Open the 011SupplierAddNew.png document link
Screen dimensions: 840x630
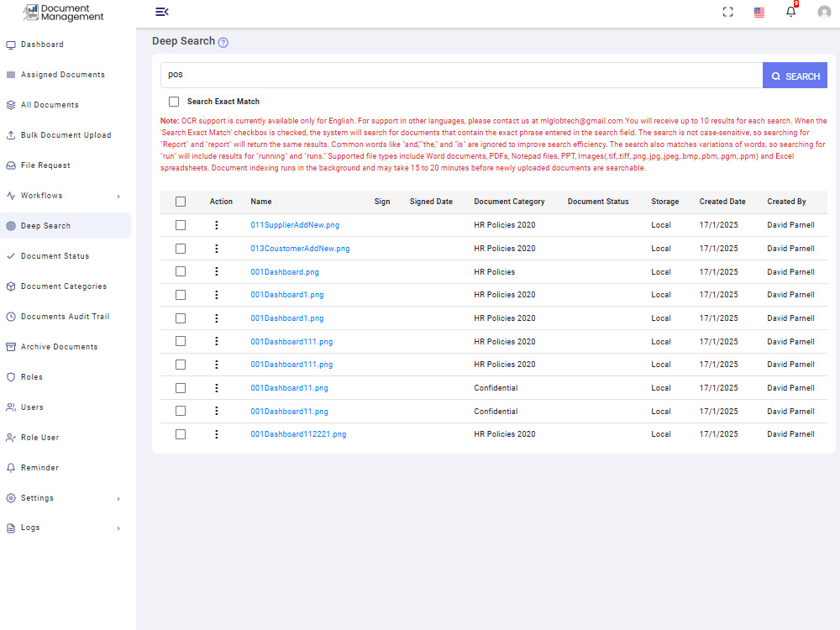pos(295,225)
